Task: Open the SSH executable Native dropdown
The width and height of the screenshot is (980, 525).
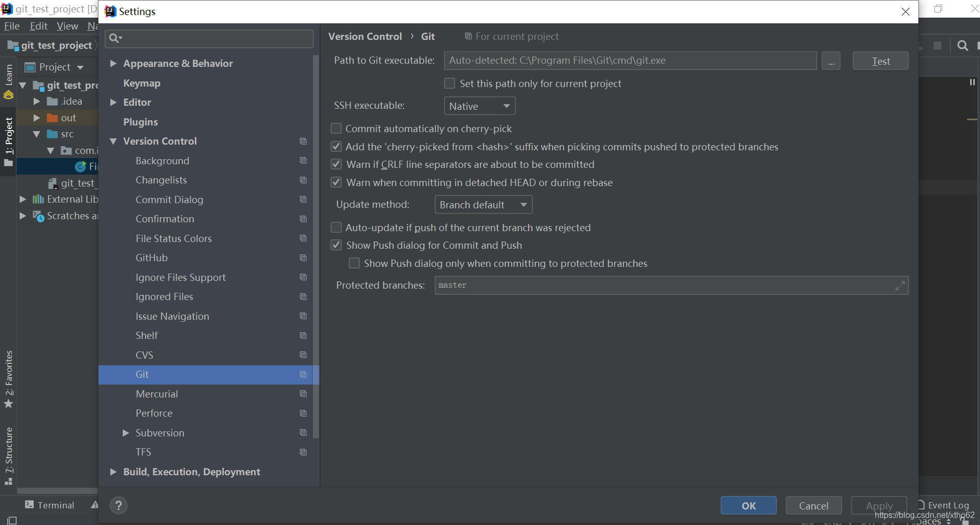Action: click(x=480, y=106)
